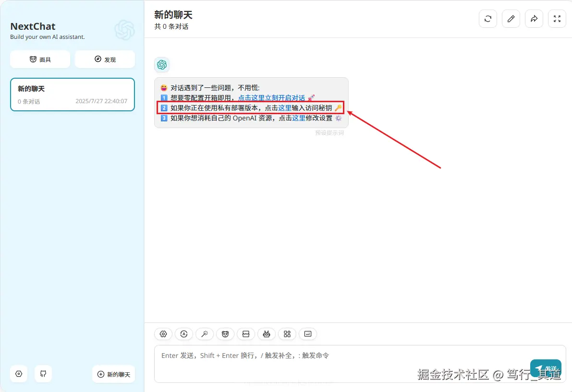Switch to the 发现 panel
Screen dimensions: 572x392
pyautogui.click(x=105, y=59)
